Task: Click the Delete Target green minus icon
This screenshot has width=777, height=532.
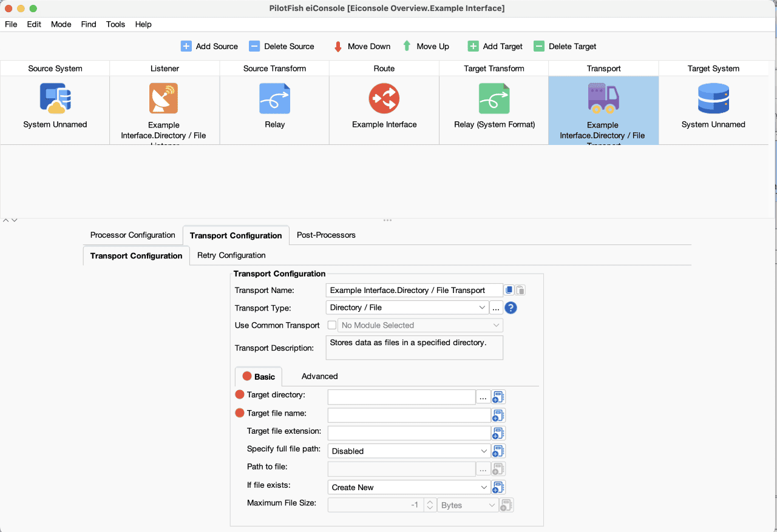Action: (x=539, y=46)
